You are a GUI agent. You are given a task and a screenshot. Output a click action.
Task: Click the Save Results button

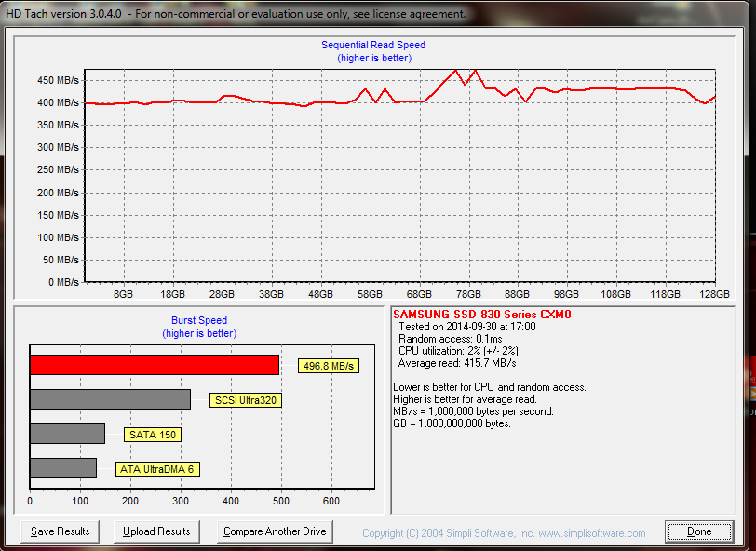[x=61, y=531]
